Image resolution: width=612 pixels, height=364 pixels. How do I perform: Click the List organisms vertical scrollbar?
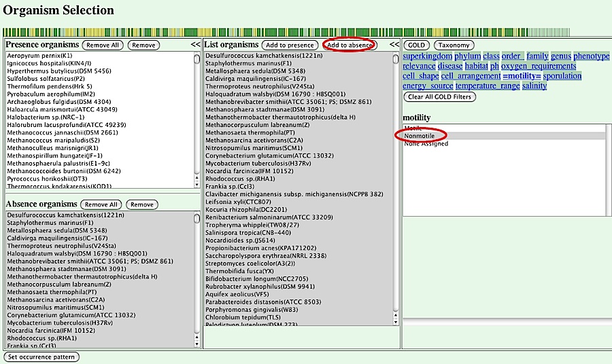(x=396, y=190)
